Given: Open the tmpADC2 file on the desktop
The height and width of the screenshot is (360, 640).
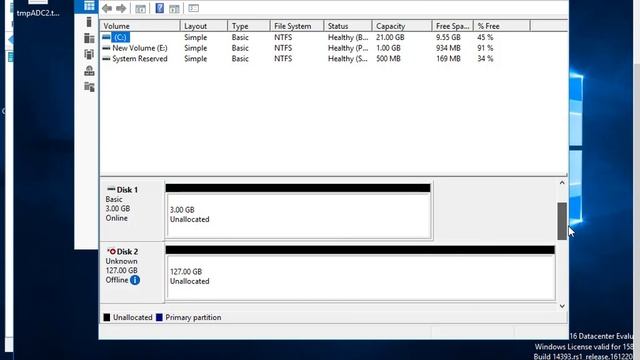Looking at the screenshot, I should [x=38, y=9].
